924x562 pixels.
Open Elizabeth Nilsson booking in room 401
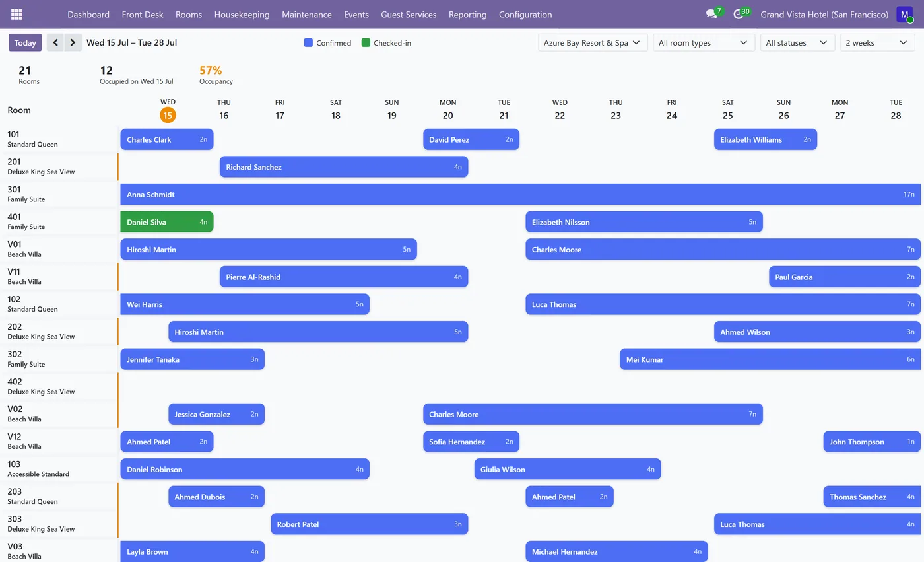pos(644,222)
